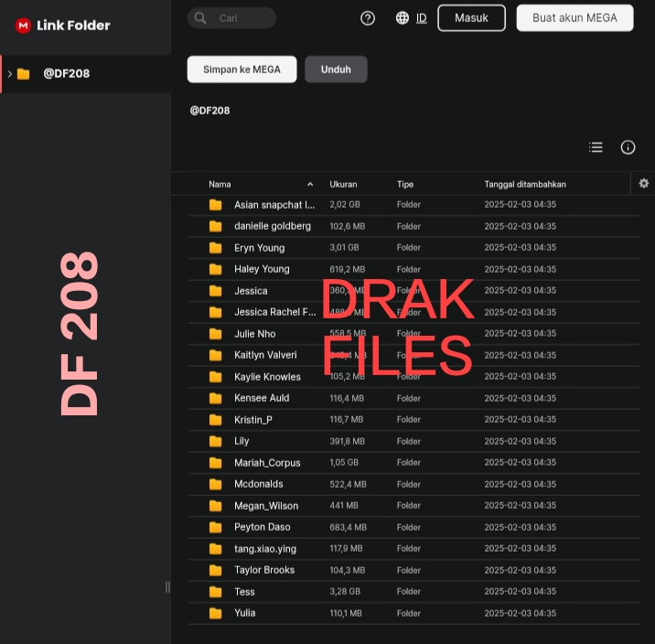
Task: Click the folder icon in the 619,2 MB row
Action: click(216, 269)
